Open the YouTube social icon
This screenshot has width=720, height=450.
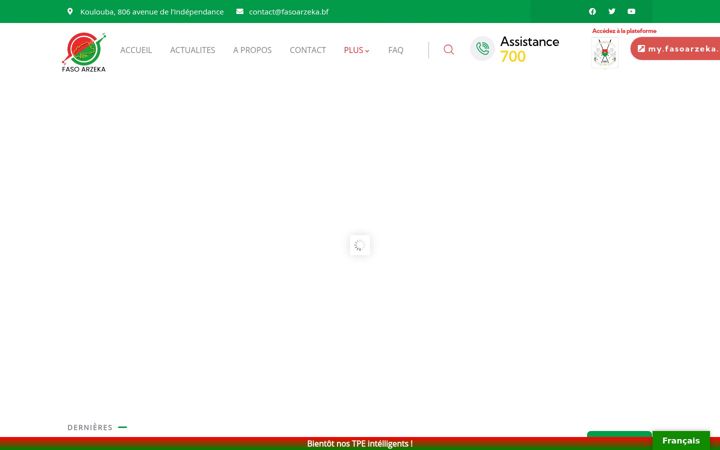631,11
